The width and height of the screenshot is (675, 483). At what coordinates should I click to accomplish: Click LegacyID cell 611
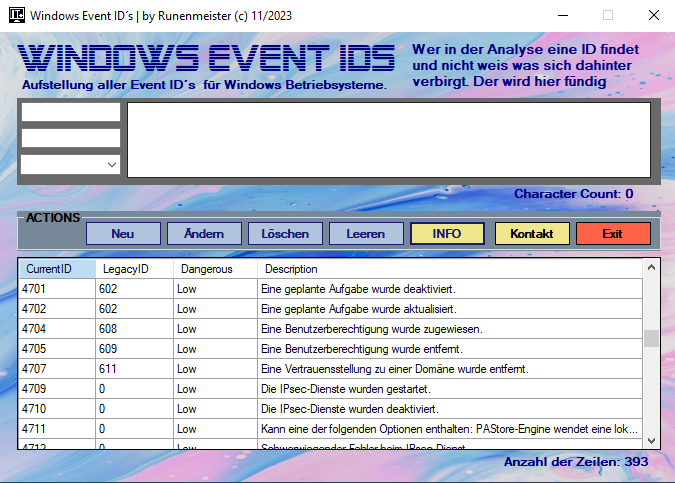click(134, 369)
